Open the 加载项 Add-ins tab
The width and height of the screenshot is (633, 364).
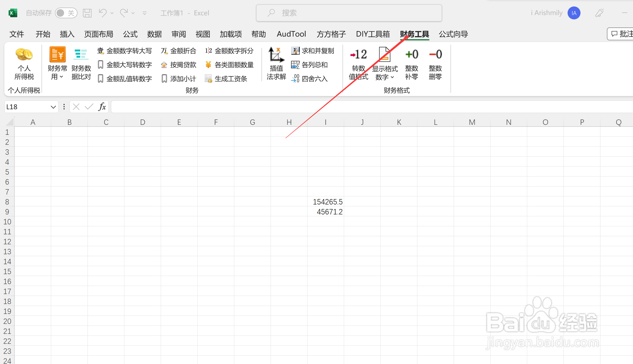point(231,34)
